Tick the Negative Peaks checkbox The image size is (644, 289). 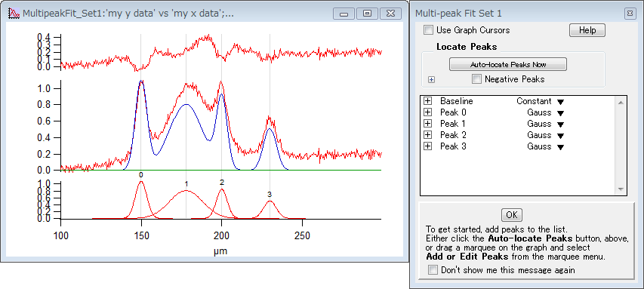477,79
